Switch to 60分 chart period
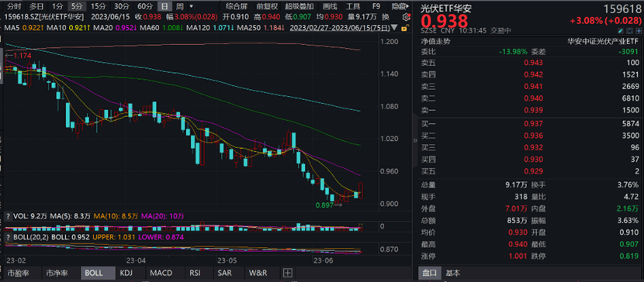This screenshot has width=644, height=282. click(x=144, y=6)
